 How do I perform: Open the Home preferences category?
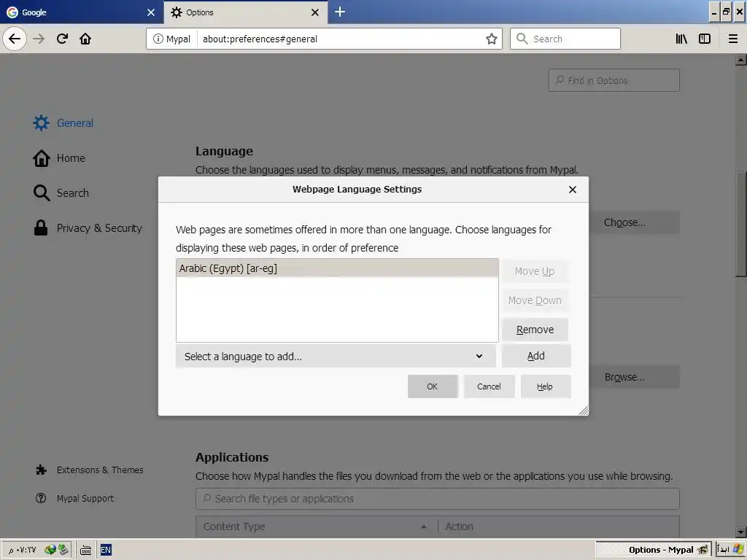coord(59,158)
